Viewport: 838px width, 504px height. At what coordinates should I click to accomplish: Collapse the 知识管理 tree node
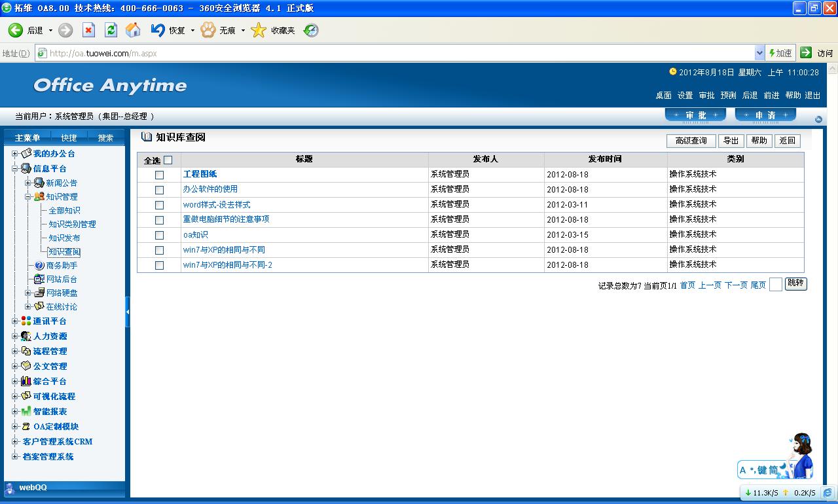tap(28, 196)
